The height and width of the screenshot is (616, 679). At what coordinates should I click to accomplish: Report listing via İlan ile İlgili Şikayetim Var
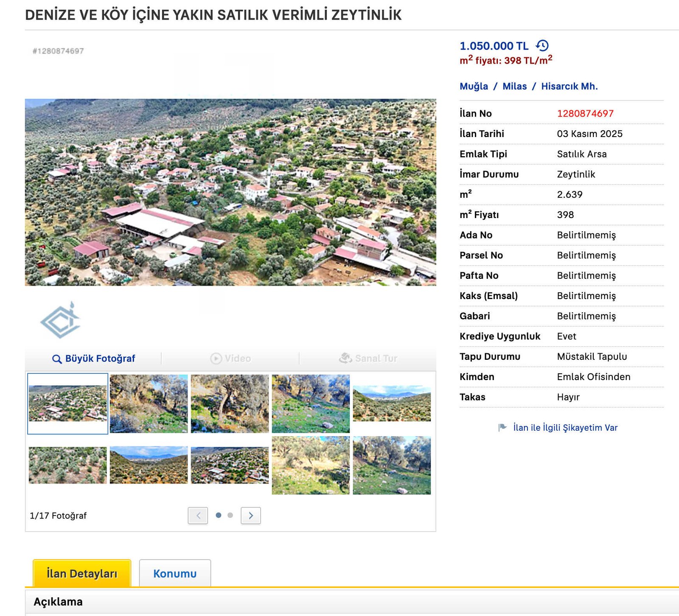[565, 427]
